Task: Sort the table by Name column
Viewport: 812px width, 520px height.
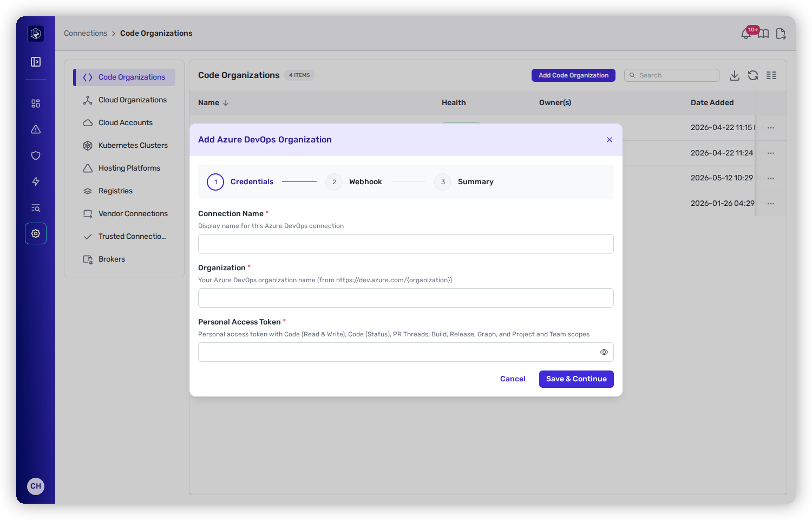Action: 213,102
